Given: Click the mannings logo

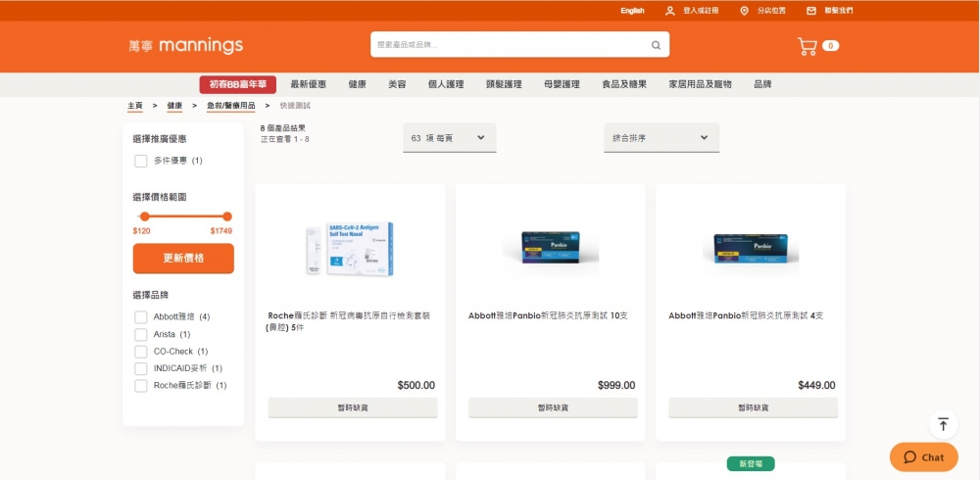Looking at the screenshot, I should pyautogui.click(x=185, y=46).
